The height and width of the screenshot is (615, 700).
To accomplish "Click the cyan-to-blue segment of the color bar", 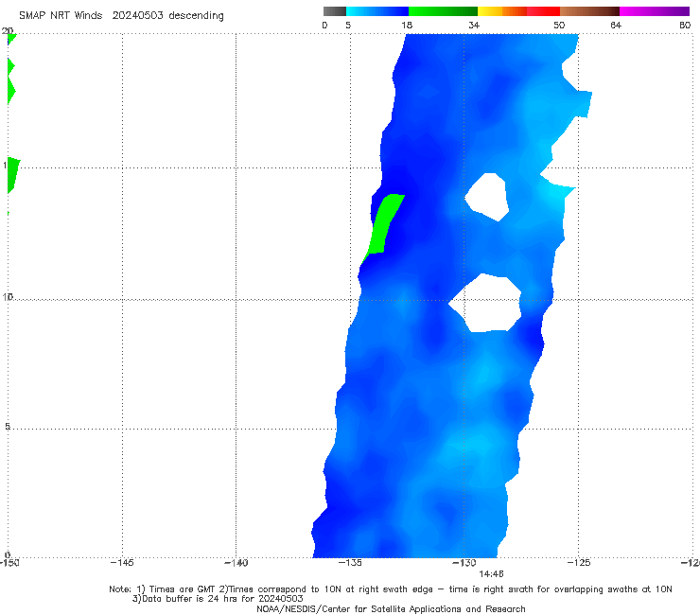I will click(x=377, y=11).
